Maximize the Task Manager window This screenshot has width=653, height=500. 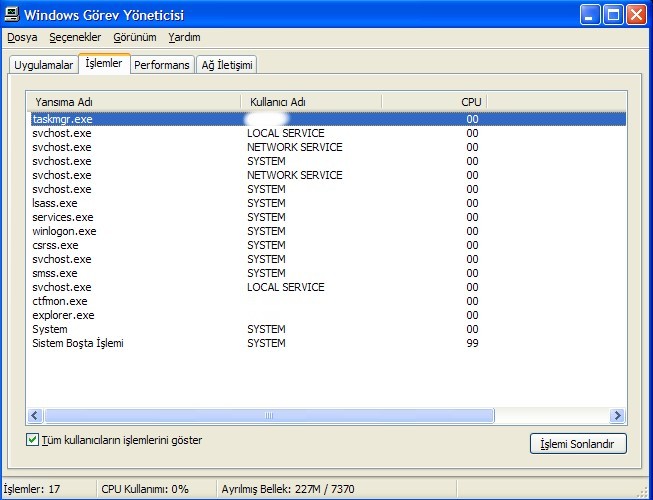[x=613, y=15]
